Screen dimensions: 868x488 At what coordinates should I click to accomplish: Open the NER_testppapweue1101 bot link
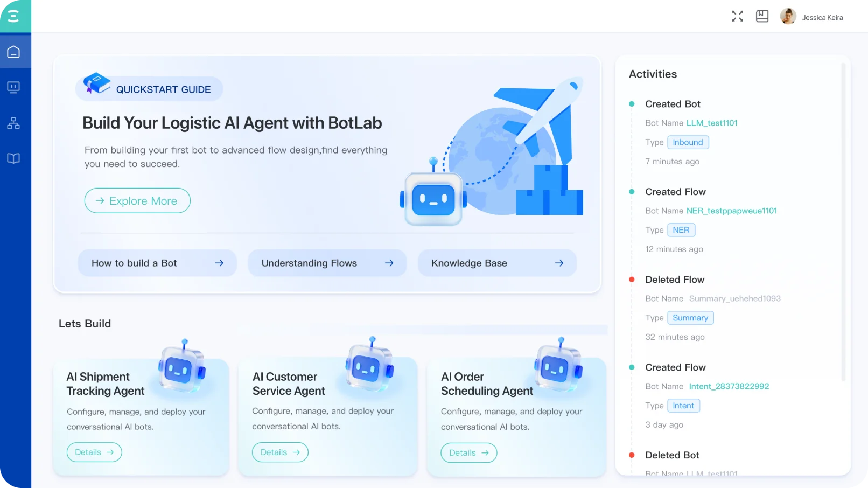[731, 211]
